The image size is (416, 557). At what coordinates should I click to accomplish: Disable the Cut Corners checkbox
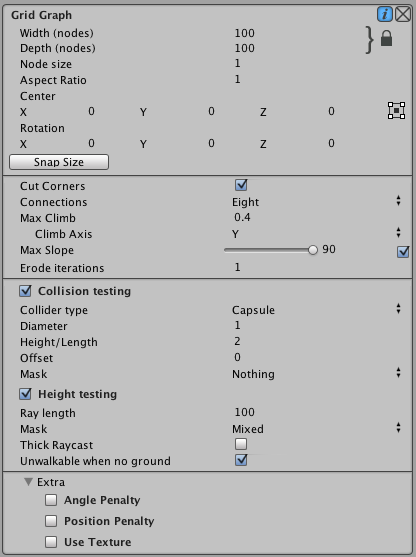coord(241,185)
